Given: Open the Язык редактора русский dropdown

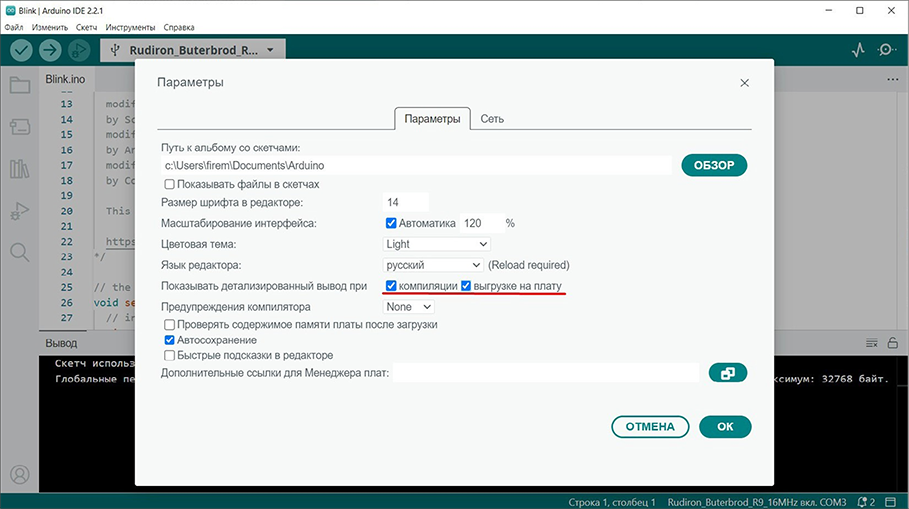Looking at the screenshot, I should click(433, 265).
